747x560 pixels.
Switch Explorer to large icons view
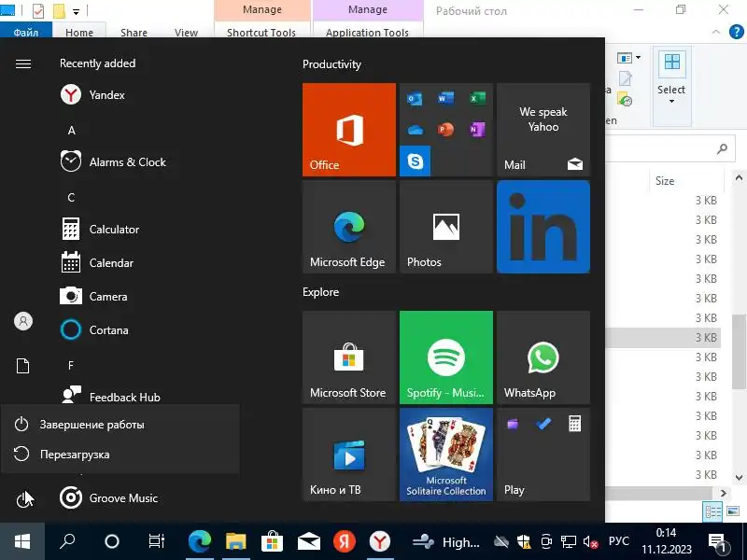(733, 511)
